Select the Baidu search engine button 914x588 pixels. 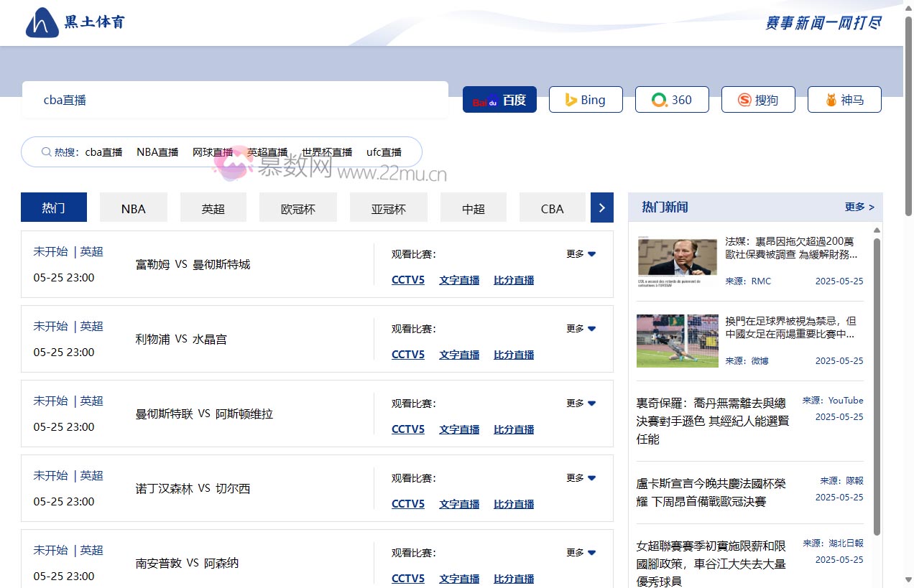tap(499, 100)
